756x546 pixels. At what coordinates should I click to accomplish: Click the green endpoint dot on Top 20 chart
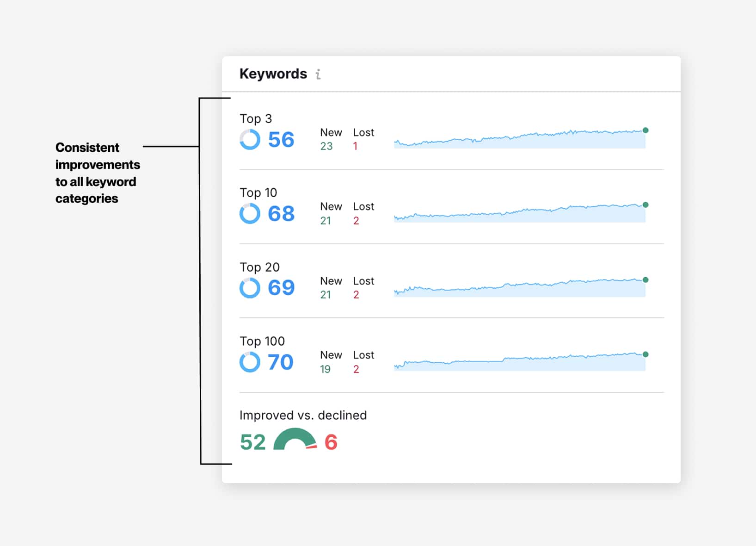(x=645, y=280)
